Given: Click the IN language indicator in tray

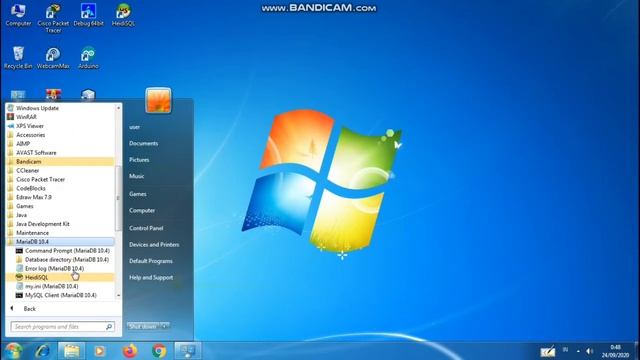Looking at the screenshot, I should coord(565,350).
